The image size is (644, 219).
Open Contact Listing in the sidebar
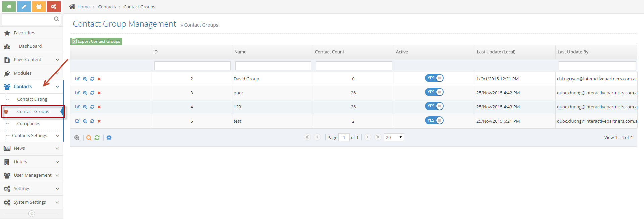(x=32, y=99)
